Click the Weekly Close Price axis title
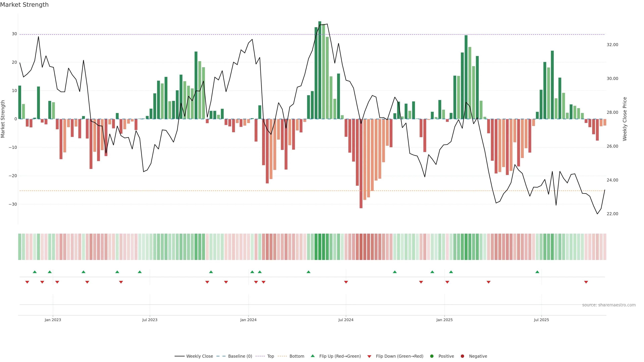 click(625, 119)
